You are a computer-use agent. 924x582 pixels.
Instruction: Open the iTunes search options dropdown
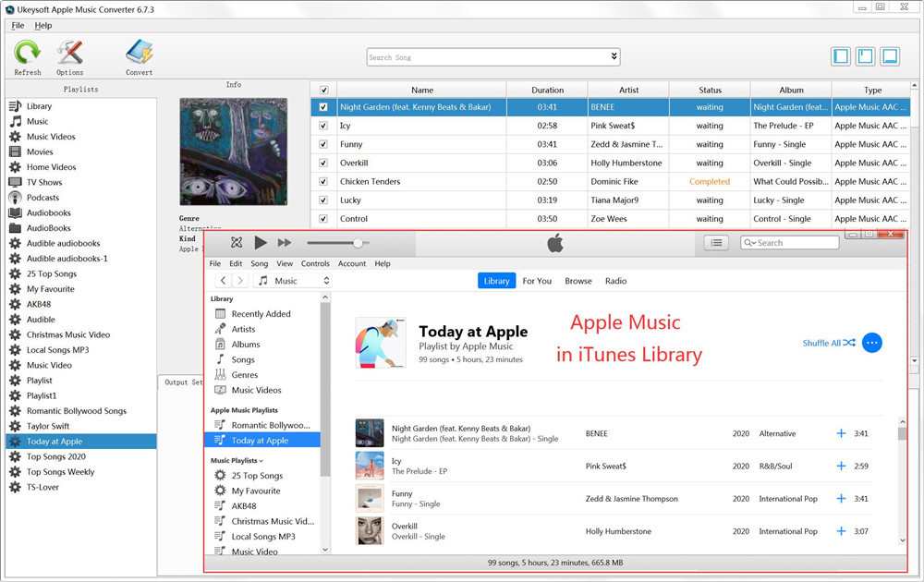click(749, 243)
